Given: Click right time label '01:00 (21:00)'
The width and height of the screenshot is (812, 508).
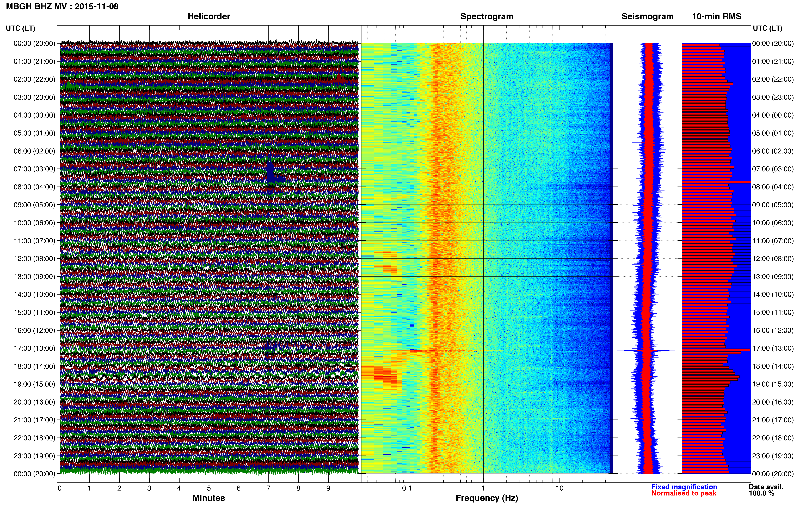Looking at the screenshot, I should point(773,62).
